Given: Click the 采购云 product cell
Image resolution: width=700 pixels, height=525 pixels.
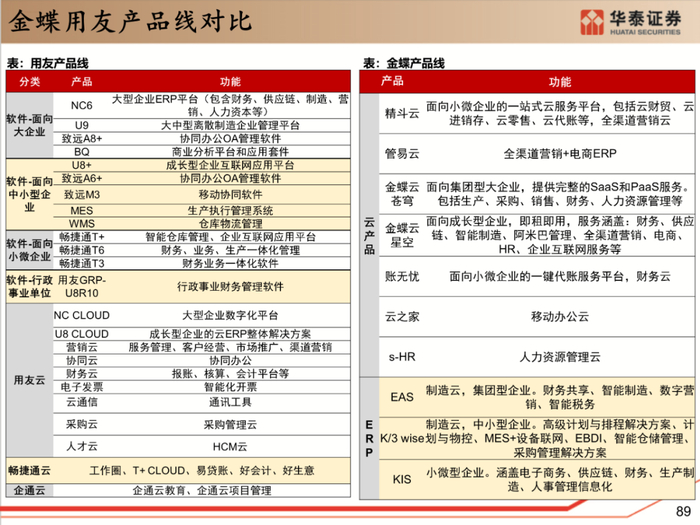Looking at the screenshot, I should pos(82,424).
